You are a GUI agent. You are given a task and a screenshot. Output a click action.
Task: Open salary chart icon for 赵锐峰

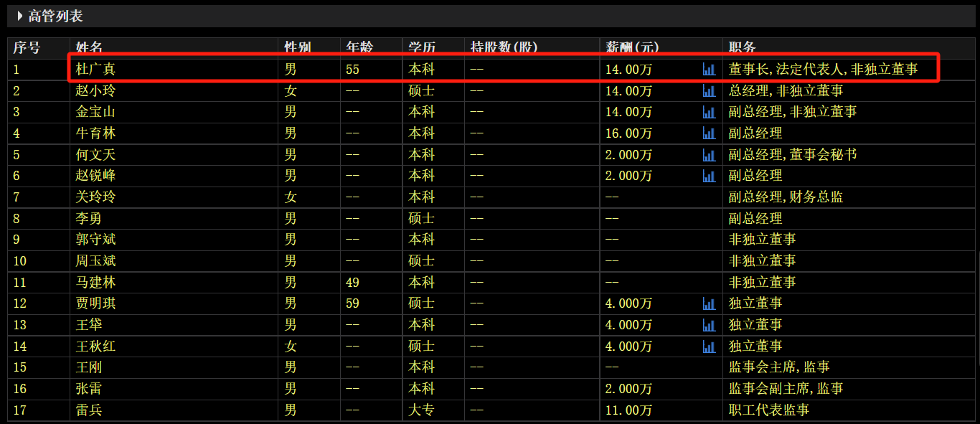[x=709, y=176]
